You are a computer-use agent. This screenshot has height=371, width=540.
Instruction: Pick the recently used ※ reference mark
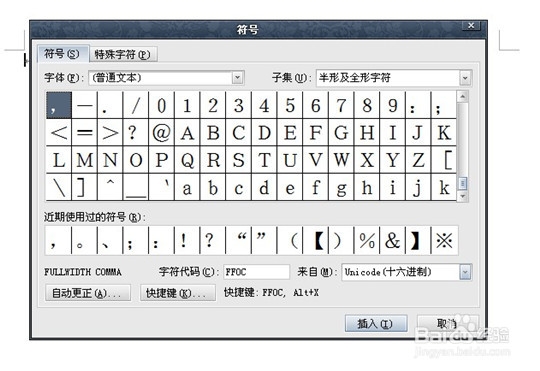pyautogui.click(x=444, y=240)
